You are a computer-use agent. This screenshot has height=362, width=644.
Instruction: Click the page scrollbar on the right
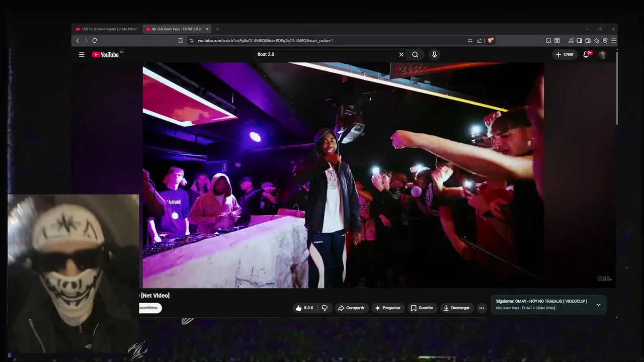(x=616, y=88)
